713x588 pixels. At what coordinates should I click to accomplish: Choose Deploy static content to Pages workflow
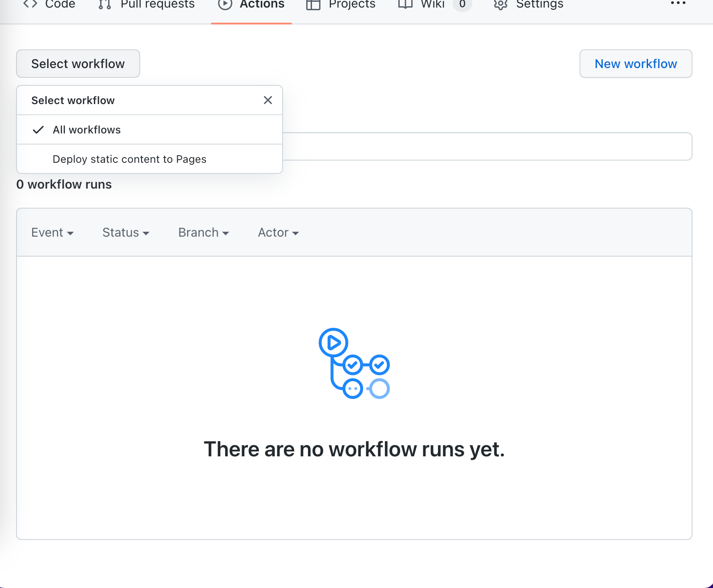pyautogui.click(x=130, y=159)
